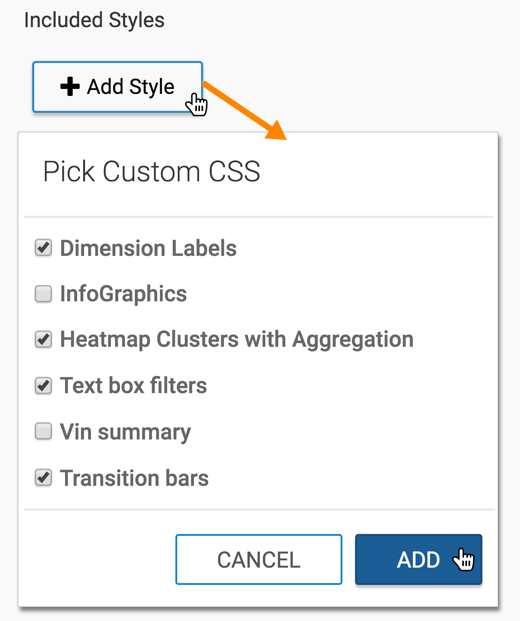This screenshot has width=520, height=621.
Task: Click the Transition bars label text
Action: click(134, 478)
